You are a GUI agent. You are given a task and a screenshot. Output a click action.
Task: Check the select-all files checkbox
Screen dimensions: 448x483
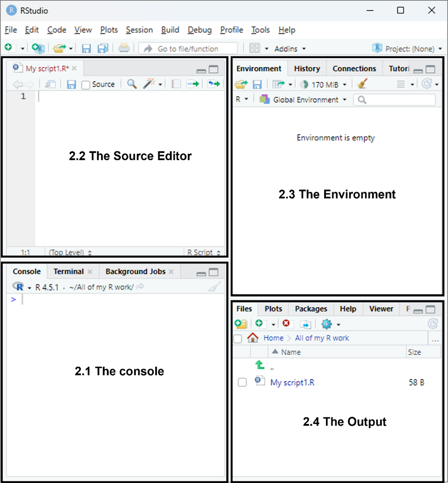coord(238,339)
